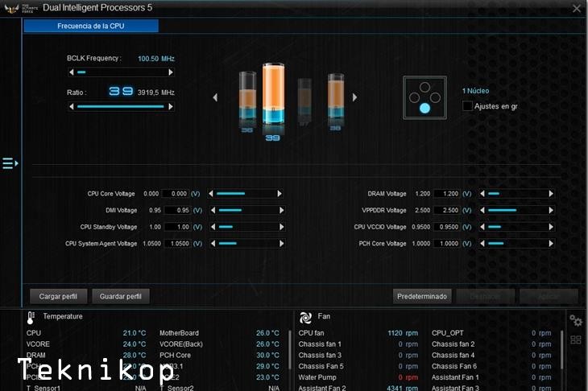Open the left sidebar menu icon
588x391 pixels.
(10, 163)
